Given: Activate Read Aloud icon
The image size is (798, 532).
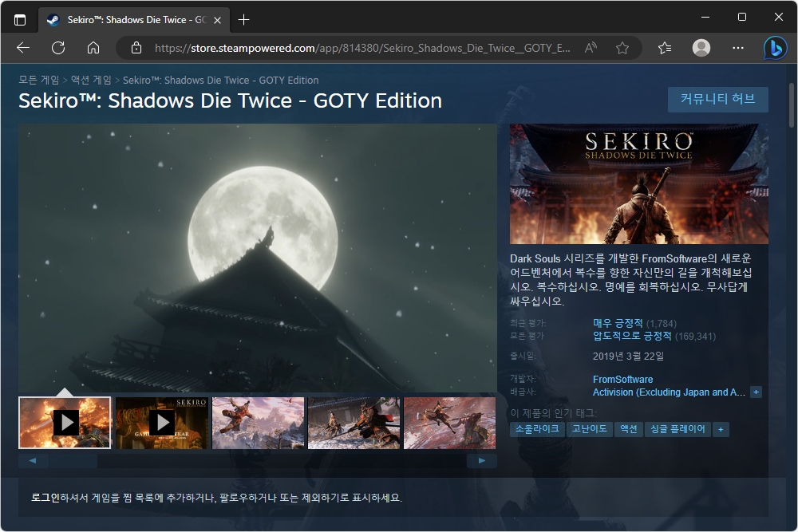Looking at the screenshot, I should (x=591, y=48).
